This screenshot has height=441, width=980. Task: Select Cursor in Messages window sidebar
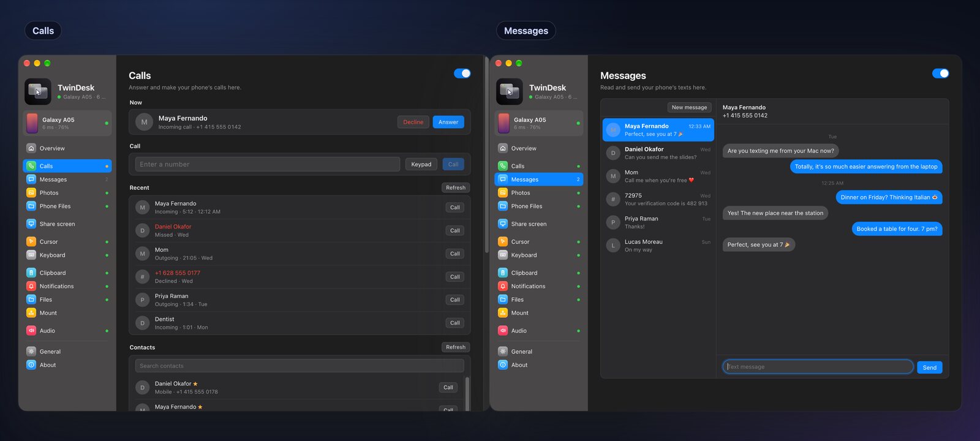[x=539, y=242]
